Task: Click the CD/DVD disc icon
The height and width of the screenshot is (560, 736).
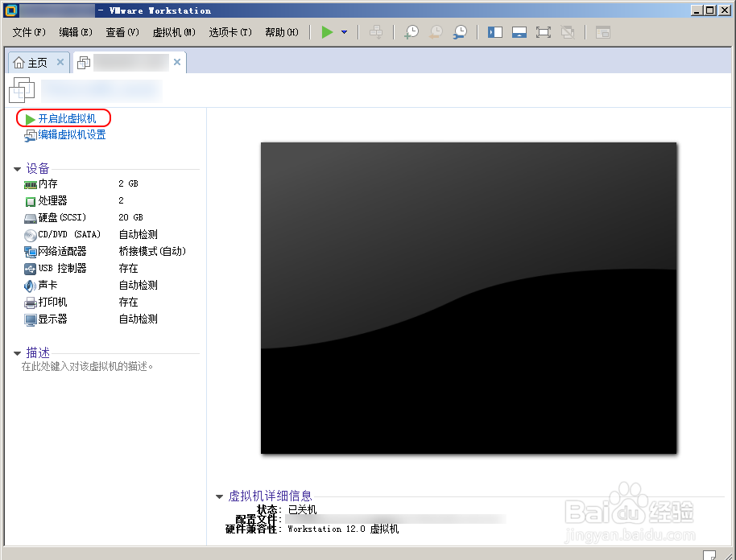Action: click(x=30, y=236)
